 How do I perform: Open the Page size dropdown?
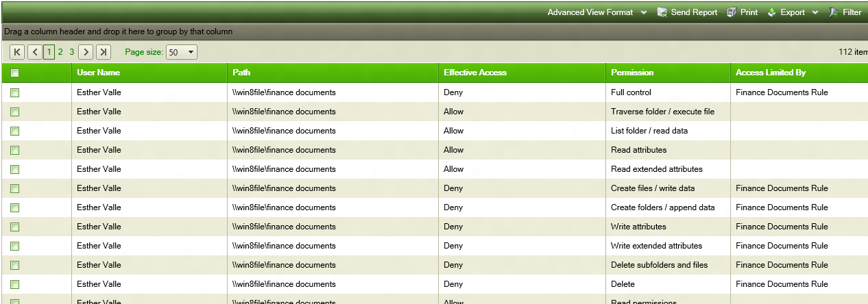(x=182, y=52)
